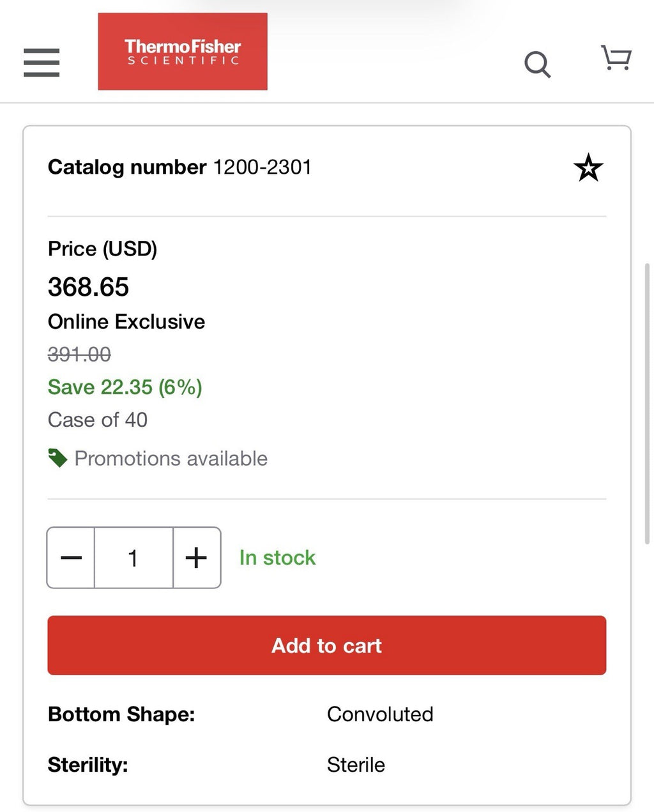Click the quantity input field
The image size is (654, 812).
133,558
